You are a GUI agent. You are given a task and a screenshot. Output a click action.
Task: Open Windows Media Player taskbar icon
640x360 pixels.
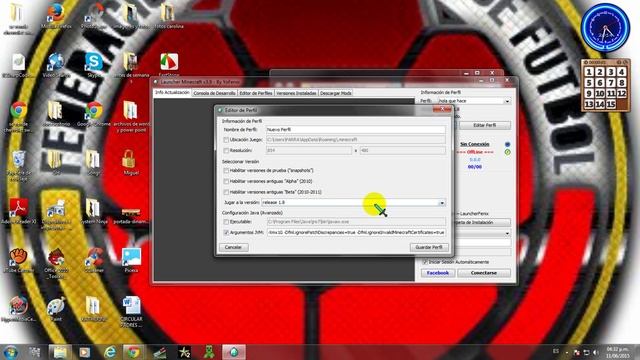84,352
